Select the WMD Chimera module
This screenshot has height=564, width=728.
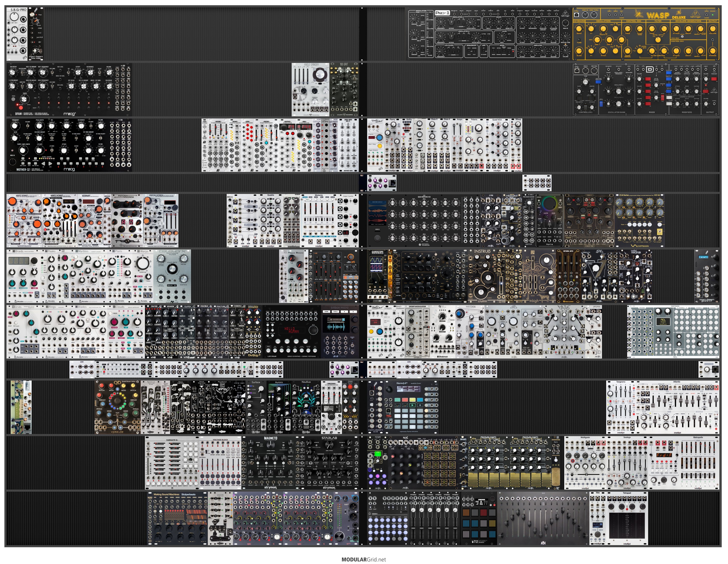click(237, 332)
